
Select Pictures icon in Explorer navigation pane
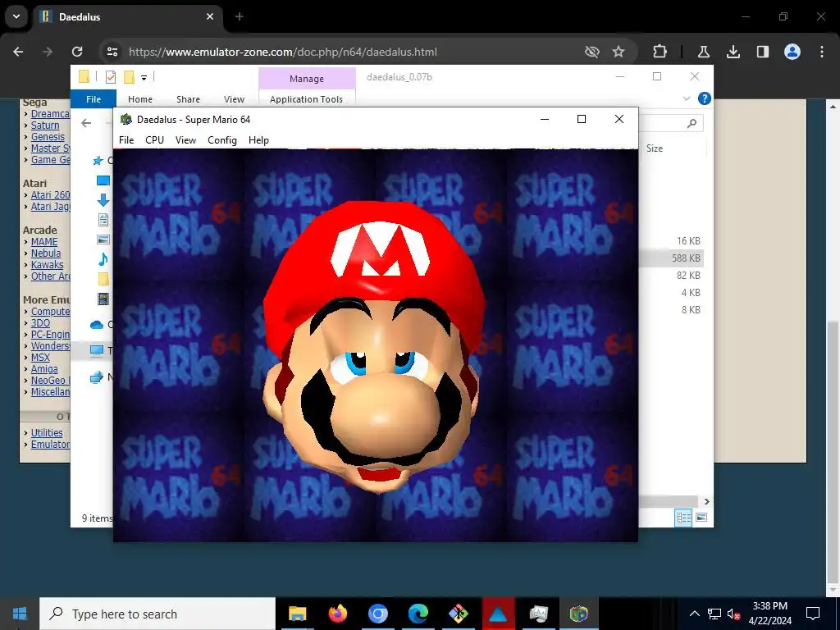click(x=103, y=240)
